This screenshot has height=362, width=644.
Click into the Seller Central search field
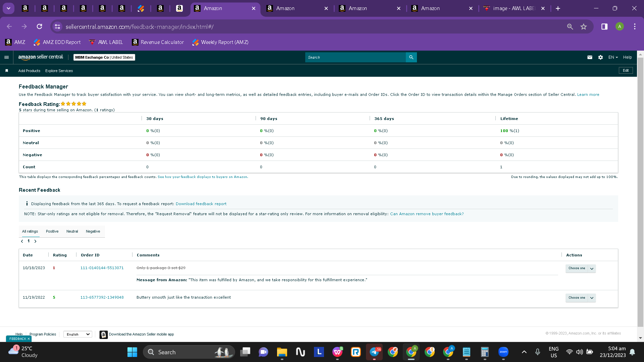pos(356,57)
